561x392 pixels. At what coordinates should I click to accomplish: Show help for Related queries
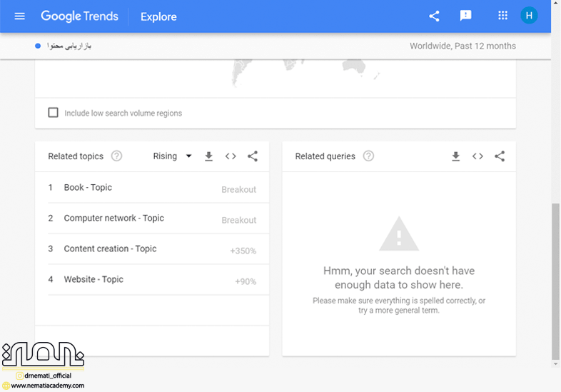pos(368,156)
